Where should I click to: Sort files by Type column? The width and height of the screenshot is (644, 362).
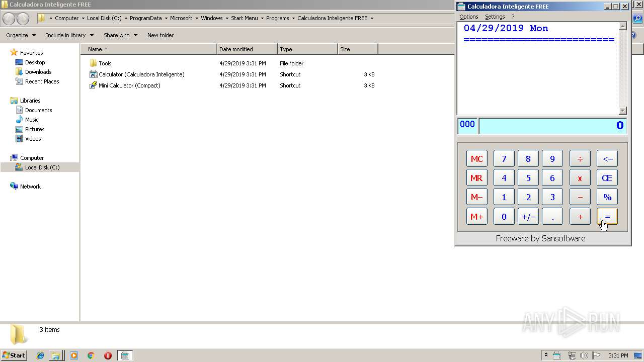click(x=307, y=49)
